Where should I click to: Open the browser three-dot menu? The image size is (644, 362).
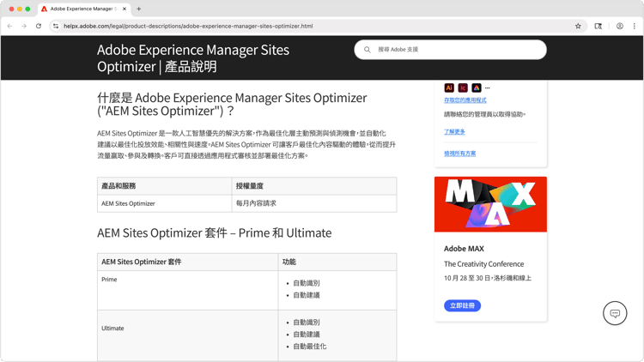pos(635,26)
